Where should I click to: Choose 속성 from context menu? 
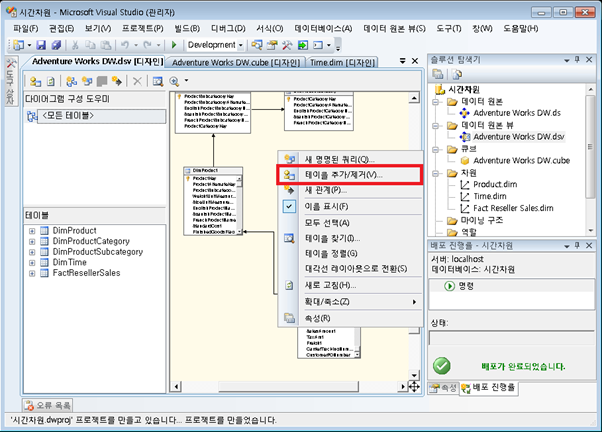[x=350, y=318]
